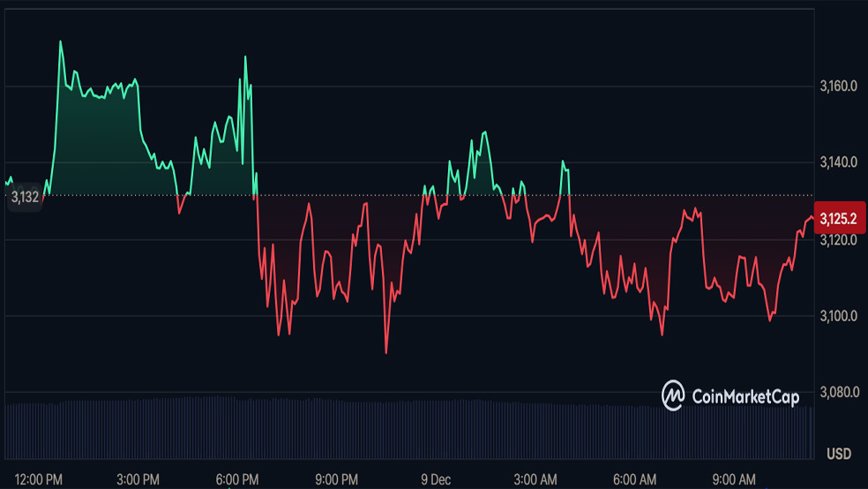This screenshot has width=868, height=489.
Task: Select the 3:00 AM time axis label
Action: pos(535,479)
